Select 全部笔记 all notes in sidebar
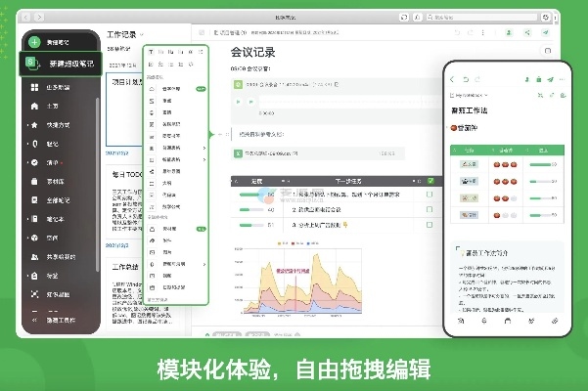The width and height of the screenshot is (588, 391). coord(58,200)
